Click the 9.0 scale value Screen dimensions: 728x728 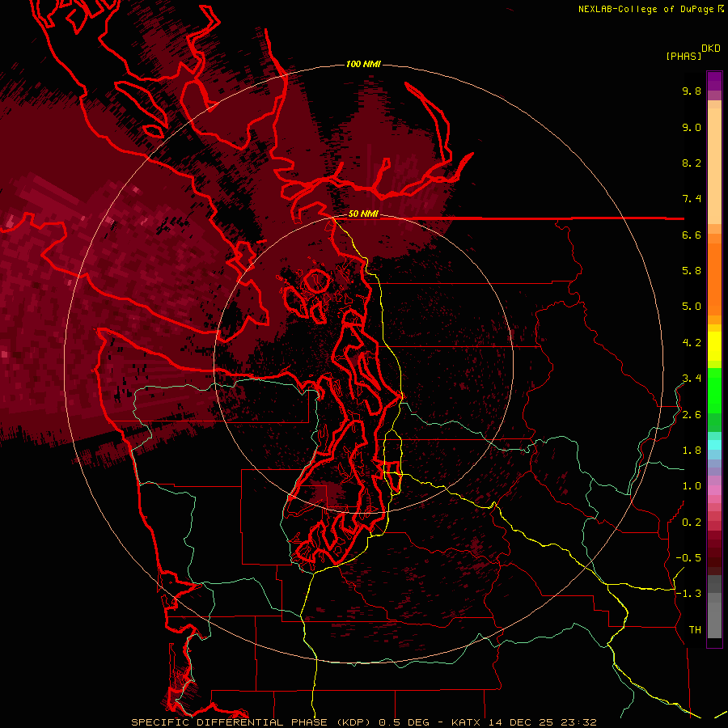tap(692, 127)
